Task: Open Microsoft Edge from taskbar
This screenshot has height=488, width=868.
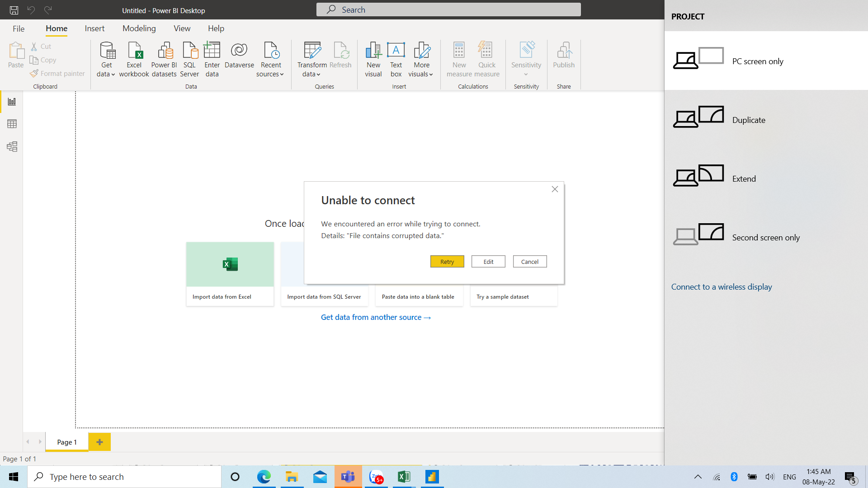Action: click(x=264, y=477)
